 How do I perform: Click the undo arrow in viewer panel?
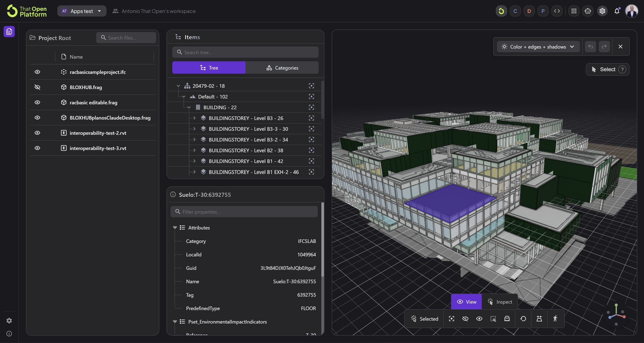coord(591,47)
